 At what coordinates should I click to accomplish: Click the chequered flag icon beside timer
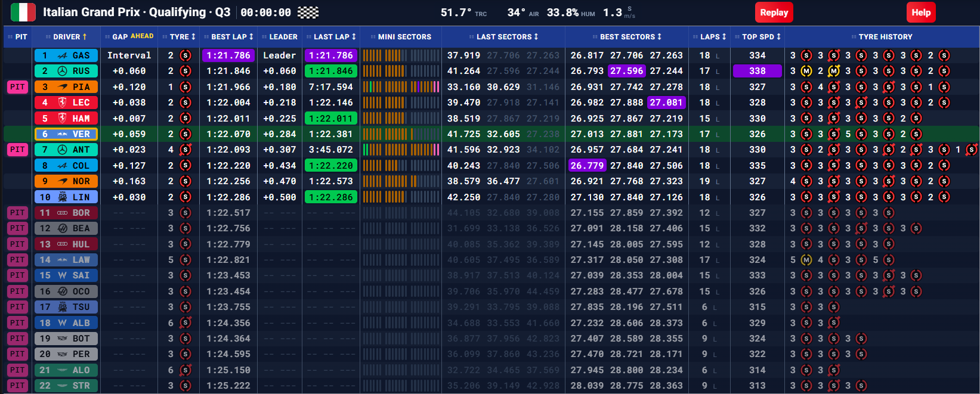[x=308, y=13]
